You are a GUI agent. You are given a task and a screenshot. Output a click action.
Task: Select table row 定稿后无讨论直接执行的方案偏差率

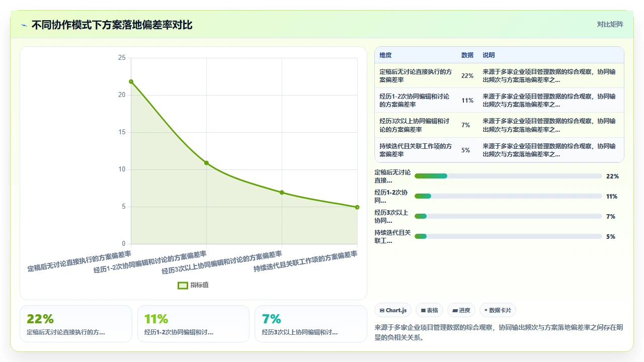(x=499, y=75)
